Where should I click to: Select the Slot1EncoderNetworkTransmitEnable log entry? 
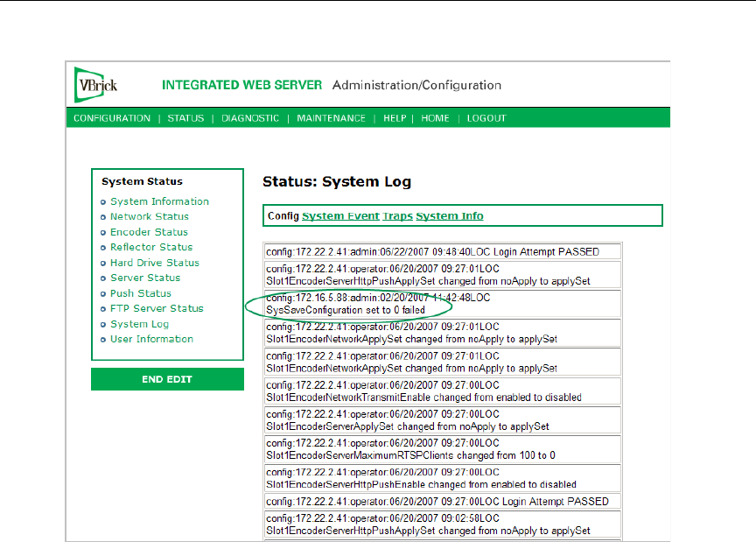tap(443, 391)
